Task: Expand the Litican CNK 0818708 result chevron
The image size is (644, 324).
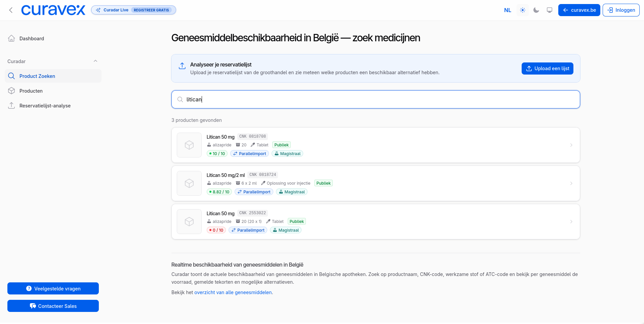Action: [571, 145]
